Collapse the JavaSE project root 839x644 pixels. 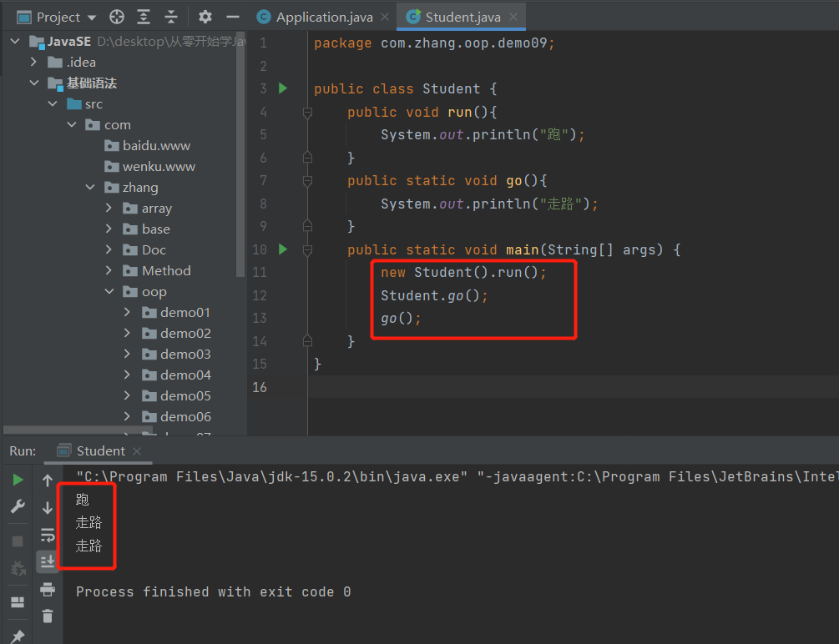pyautogui.click(x=15, y=41)
